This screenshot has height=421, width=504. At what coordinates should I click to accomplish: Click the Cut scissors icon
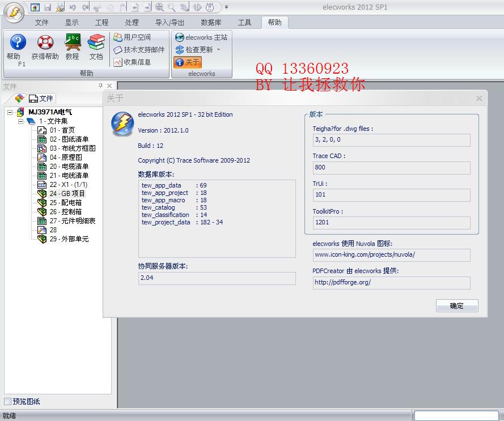98,7
